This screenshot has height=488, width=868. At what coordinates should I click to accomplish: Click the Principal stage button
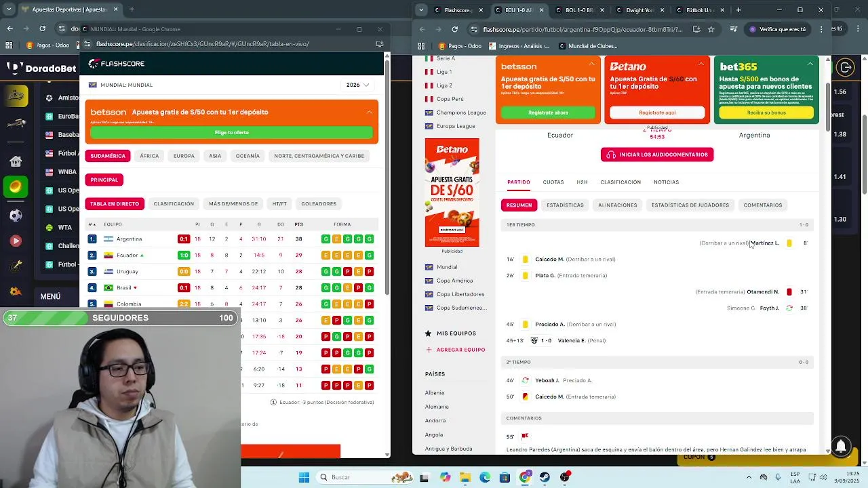(104, 180)
